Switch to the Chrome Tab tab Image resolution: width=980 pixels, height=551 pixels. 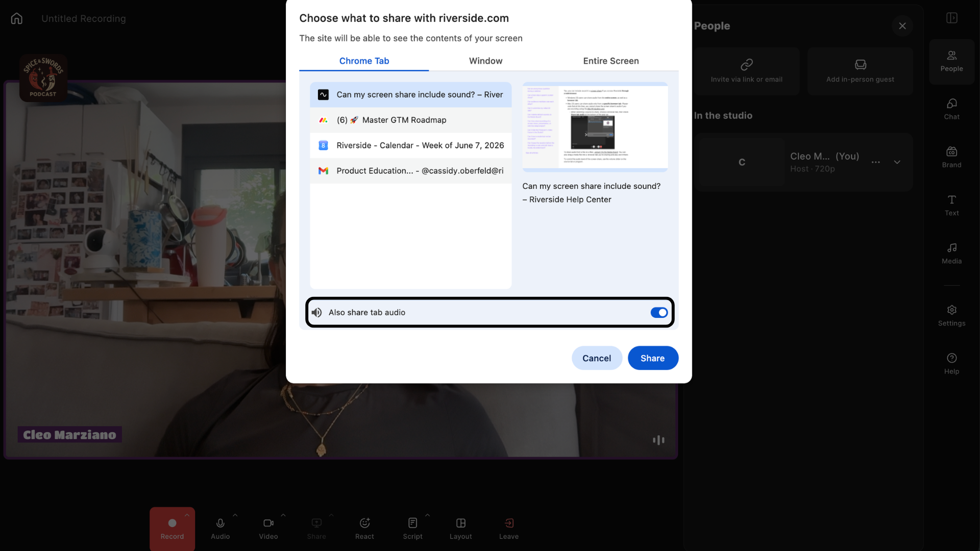tap(364, 61)
